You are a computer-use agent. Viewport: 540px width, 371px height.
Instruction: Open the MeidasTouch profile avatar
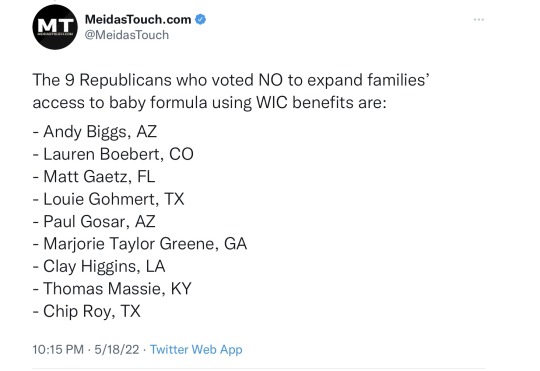click(x=55, y=27)
